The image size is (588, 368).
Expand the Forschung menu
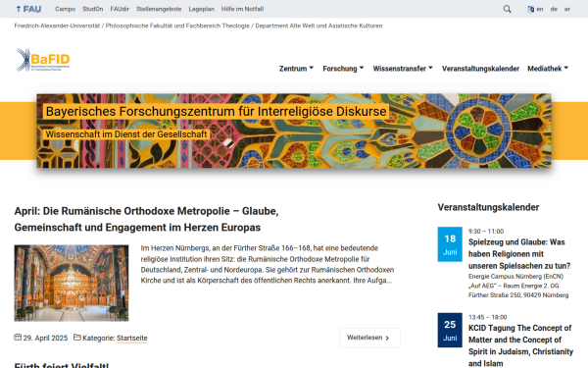tap(343, 69)
